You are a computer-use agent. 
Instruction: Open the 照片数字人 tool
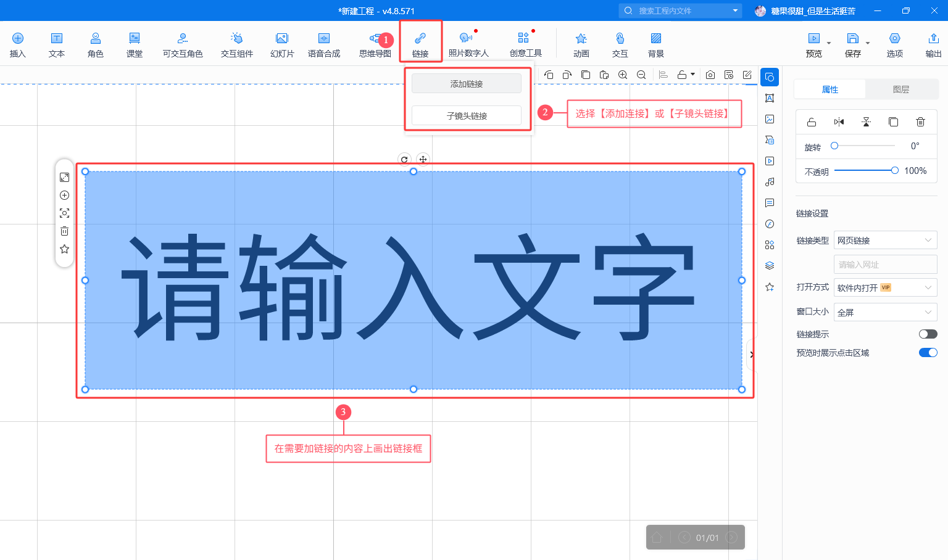point(468,44)
